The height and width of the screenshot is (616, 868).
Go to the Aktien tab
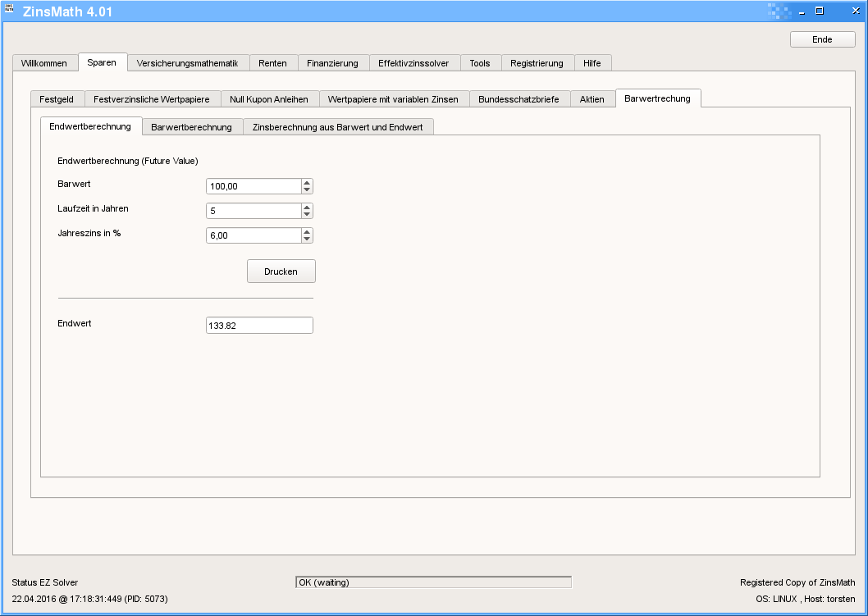592,99
